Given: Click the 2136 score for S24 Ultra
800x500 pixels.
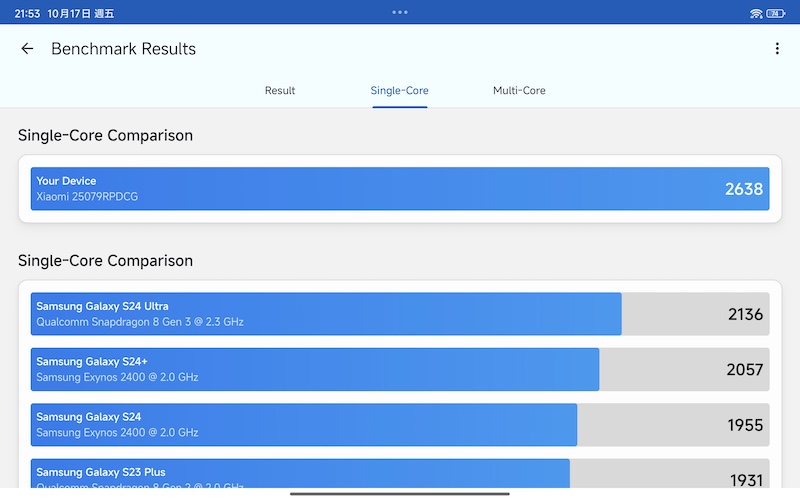Looking at the screenshot, I should tap(745, 314).
